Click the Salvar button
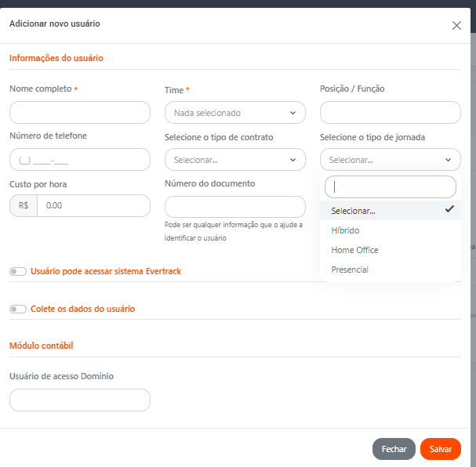Viewport: 476px width, 467px height. [x=441, y=449]
